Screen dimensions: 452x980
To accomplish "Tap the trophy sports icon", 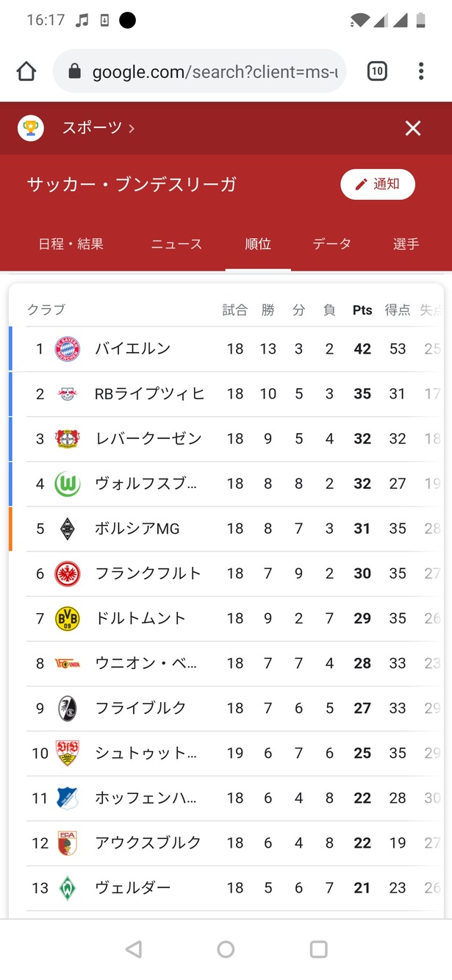I will 31,129.
